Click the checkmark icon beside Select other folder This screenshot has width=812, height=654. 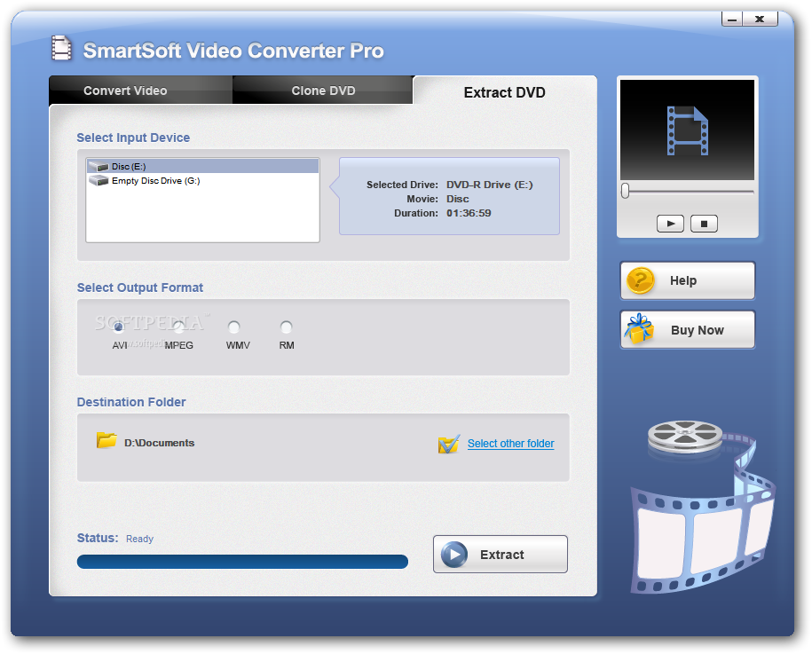(x=448, y=444)
